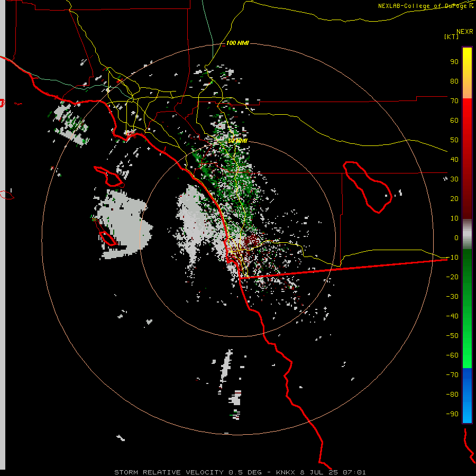The image size is (476, 476).
Task: Select the -70 value on velocity scale
Action: [x=452, y=375]
